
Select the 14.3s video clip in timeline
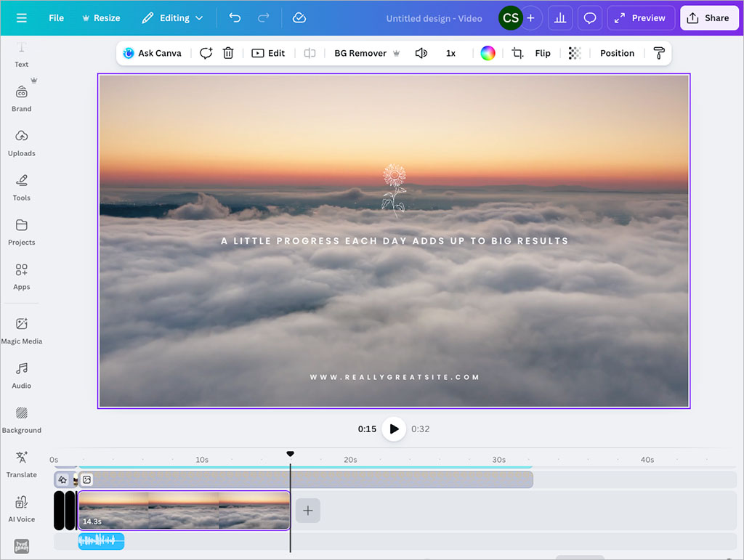tap(184, 511)
